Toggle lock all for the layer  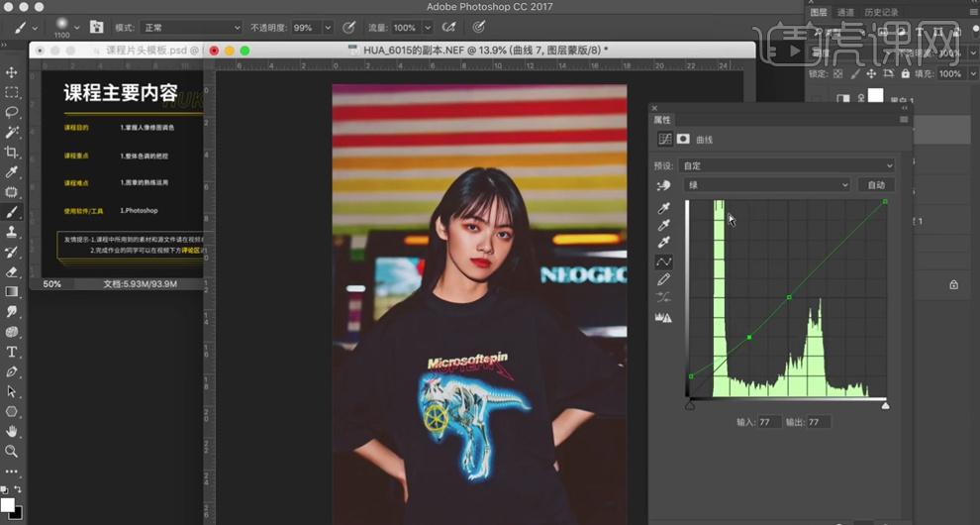click(905, 73)
